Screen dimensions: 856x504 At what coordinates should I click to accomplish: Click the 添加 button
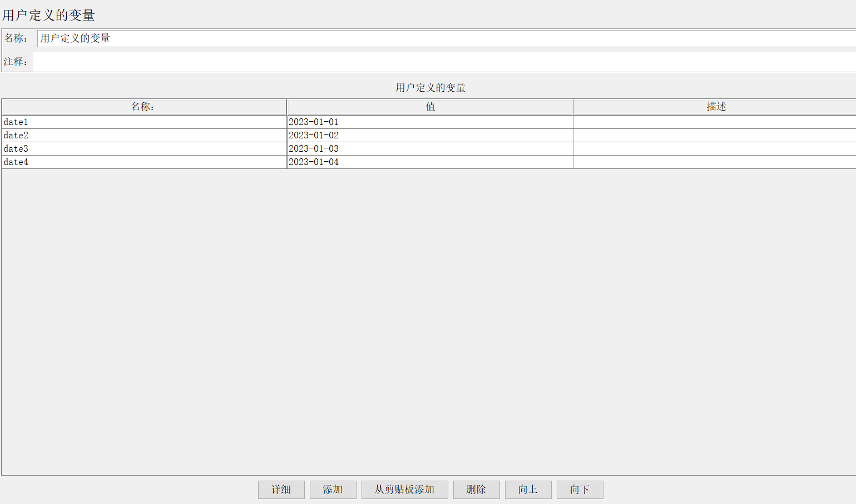tap(333, 490)
